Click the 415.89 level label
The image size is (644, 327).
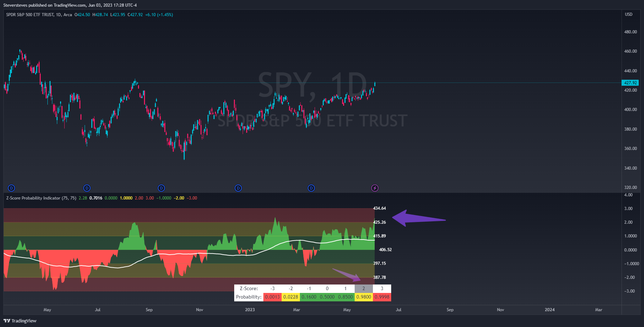pyautogui.click(x=380, y=236)
